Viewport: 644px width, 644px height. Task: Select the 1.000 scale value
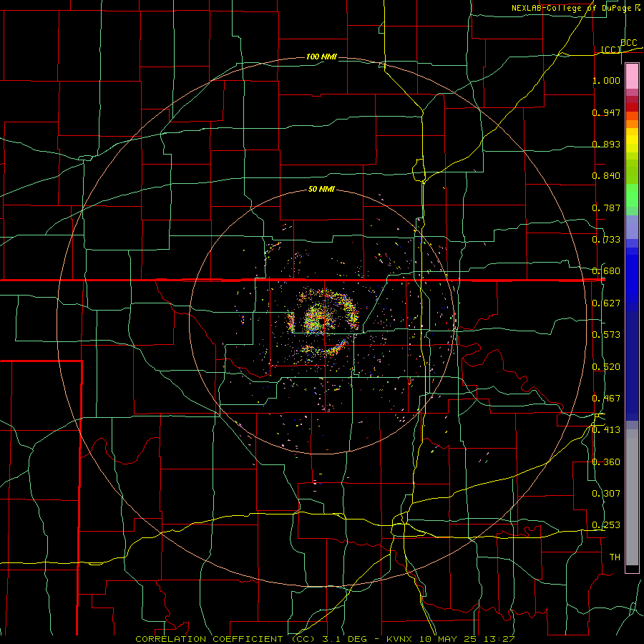[606, 80]
